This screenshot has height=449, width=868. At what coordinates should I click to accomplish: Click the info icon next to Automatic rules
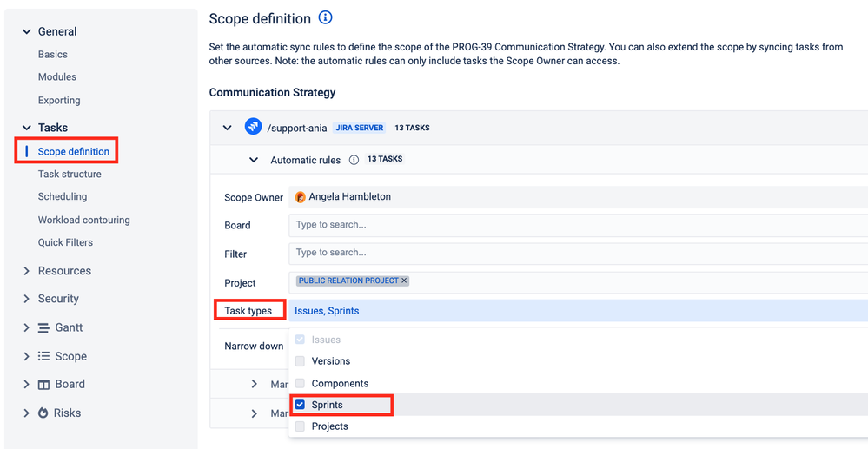click(x=354, y=160)
